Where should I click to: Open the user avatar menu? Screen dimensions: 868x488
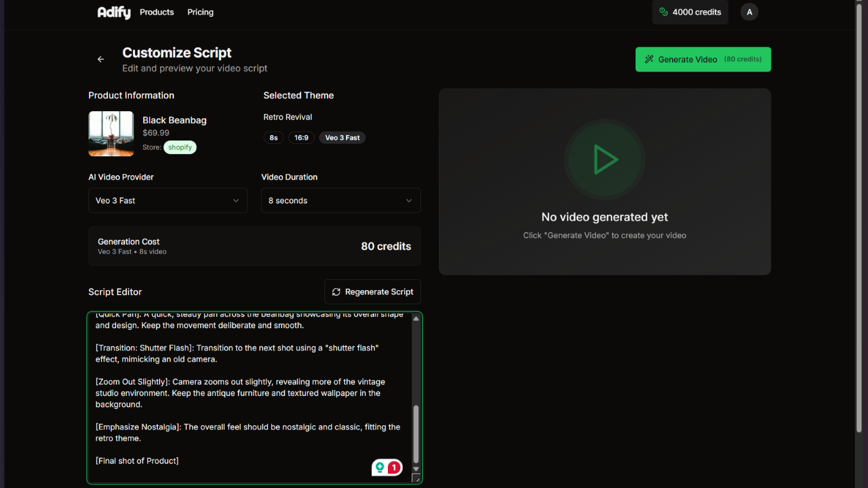[749, 12]
